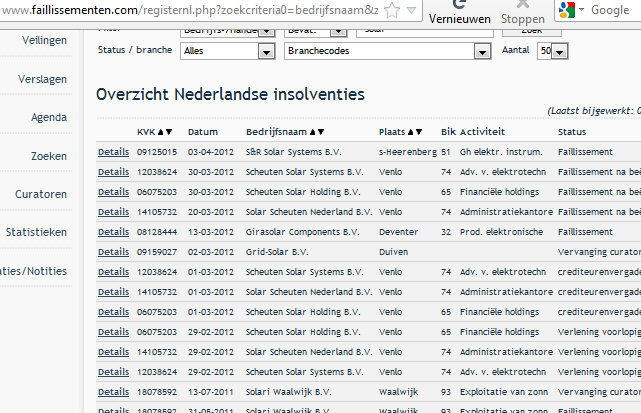Open Details for Scheuten Solar Systems 30-03-2012

point(113,172)
